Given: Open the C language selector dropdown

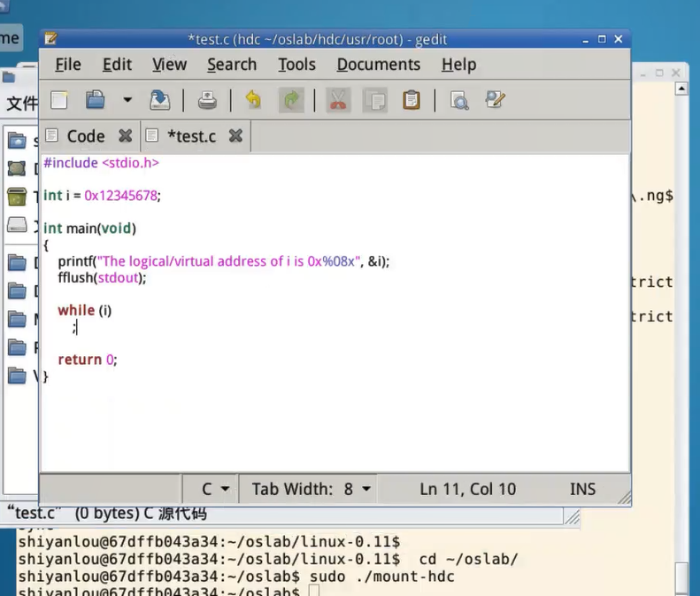Looking at the screenshot, I should [215, 489].
